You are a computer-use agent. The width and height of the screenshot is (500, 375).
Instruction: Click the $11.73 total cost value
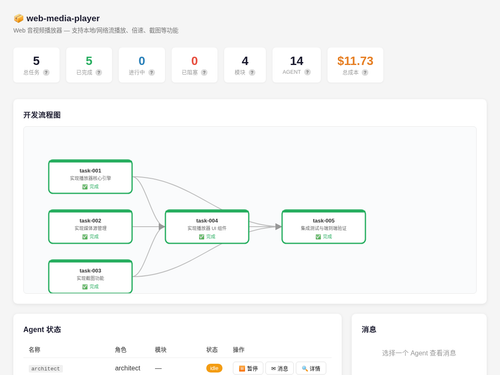355,61
